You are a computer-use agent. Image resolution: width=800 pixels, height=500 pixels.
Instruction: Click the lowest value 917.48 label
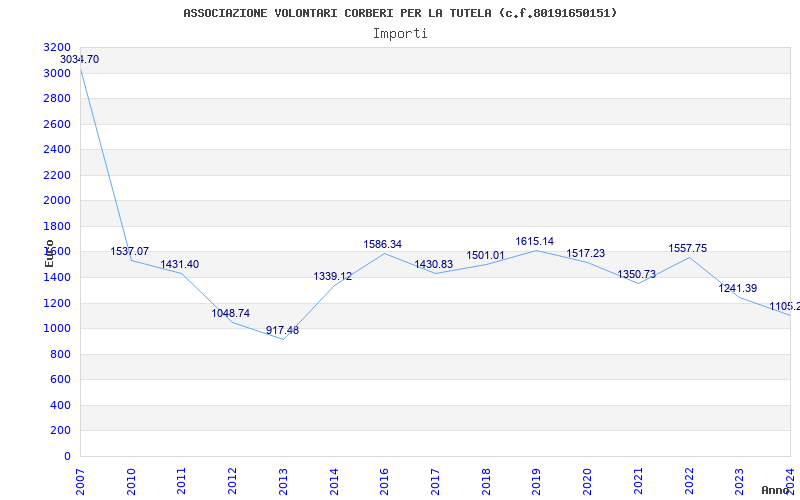(282, 331)
